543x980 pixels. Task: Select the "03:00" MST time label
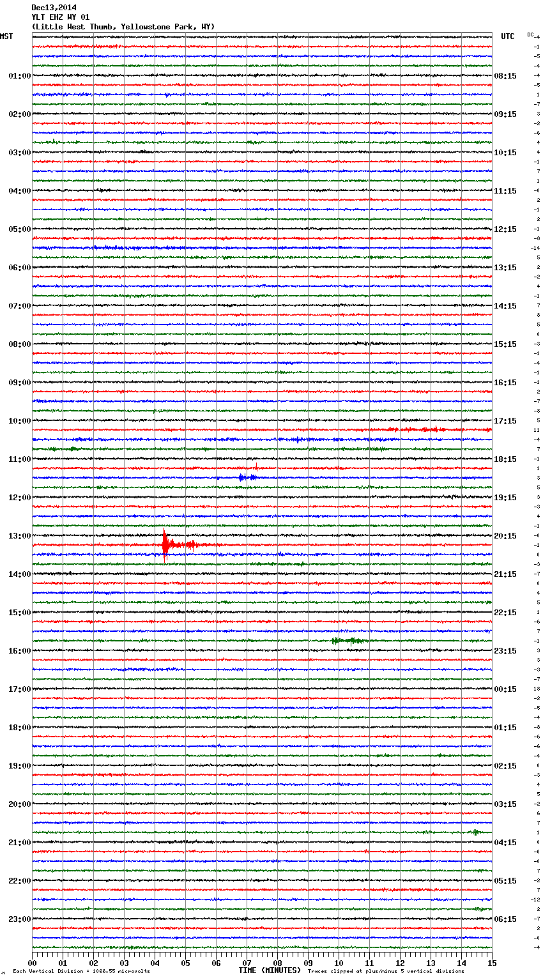tap(20, 153)
